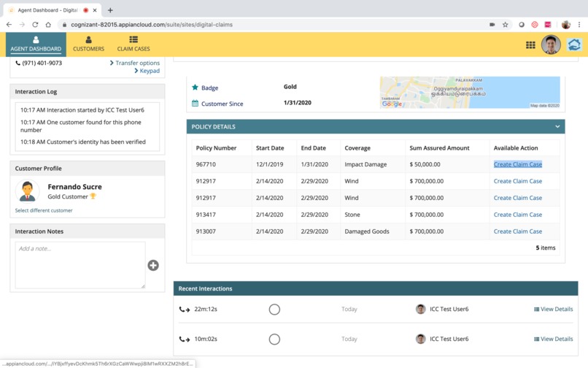Create Claim Case for policy 913417
The image size is (588, 368).
[517, 215]
